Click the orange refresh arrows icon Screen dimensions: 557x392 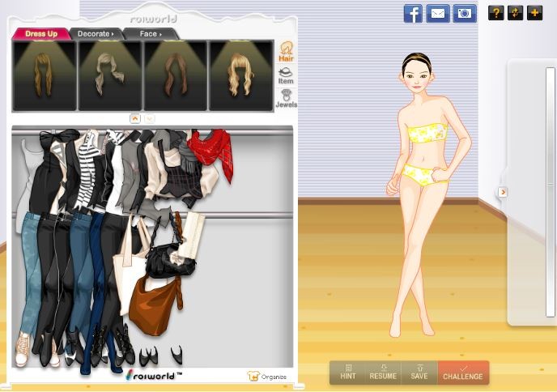(x=515, y=13)
